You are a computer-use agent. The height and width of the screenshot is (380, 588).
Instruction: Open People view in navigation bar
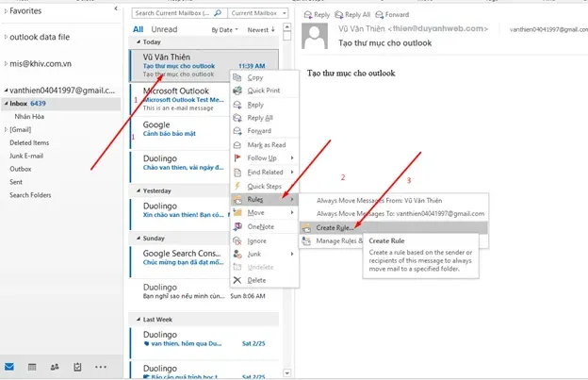[x=55, y=367]
